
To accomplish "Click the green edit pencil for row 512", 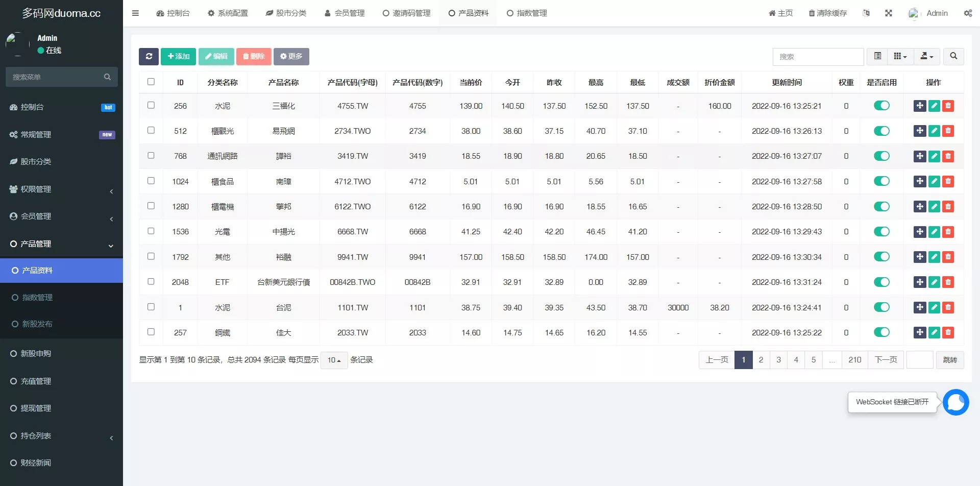I will pos(934,131).
